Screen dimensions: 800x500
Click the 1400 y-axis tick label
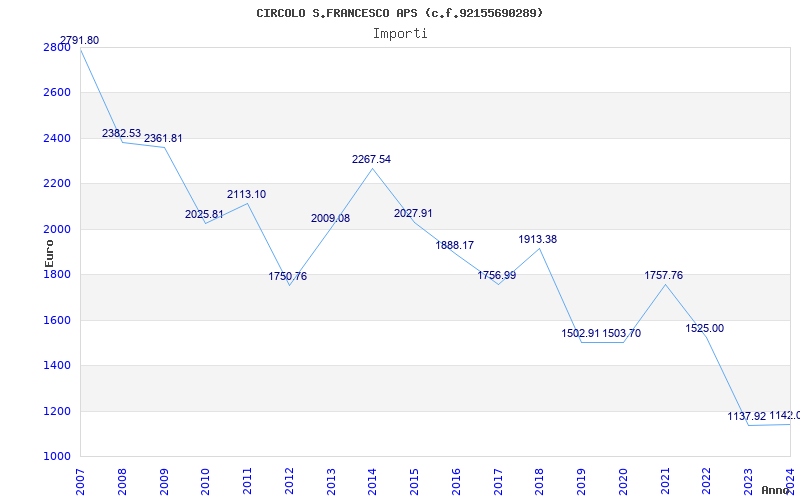[56, 366]
